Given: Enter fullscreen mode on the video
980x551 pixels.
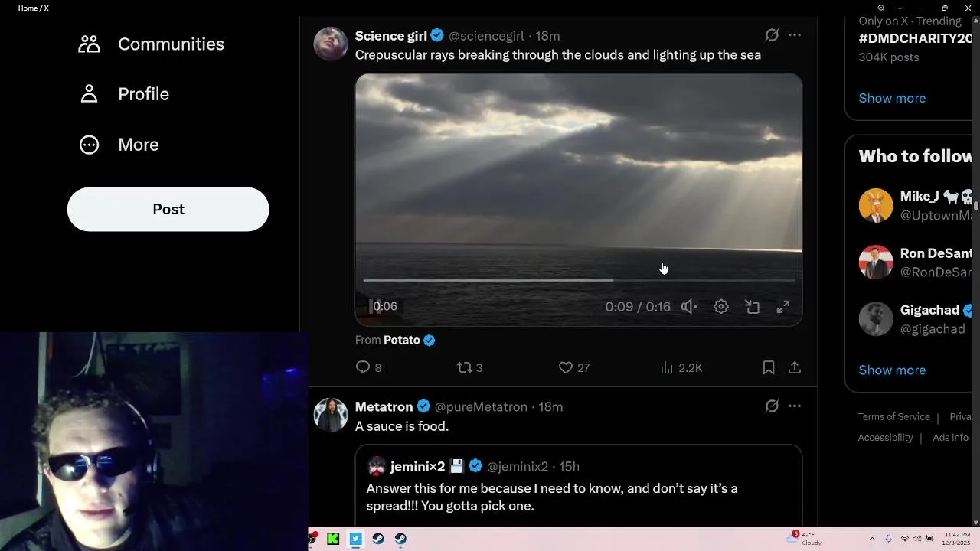Looking at the screenshot, I should tap(783, 307).
